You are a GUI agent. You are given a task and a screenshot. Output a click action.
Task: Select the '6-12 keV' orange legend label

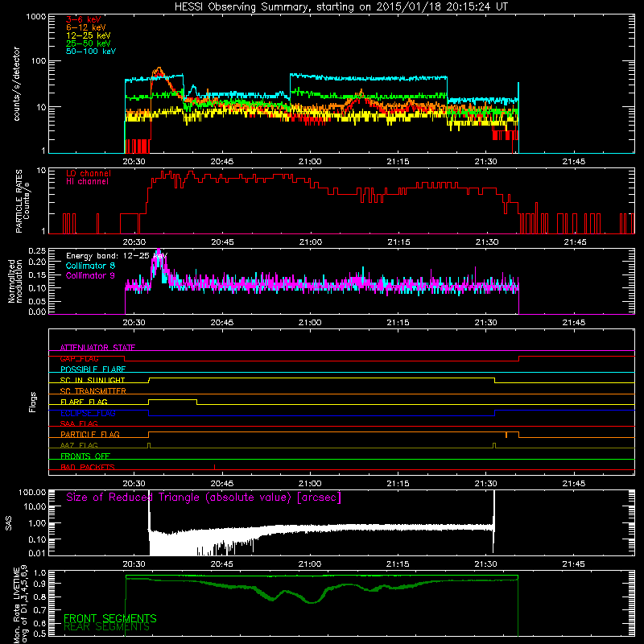pos(85,27)
